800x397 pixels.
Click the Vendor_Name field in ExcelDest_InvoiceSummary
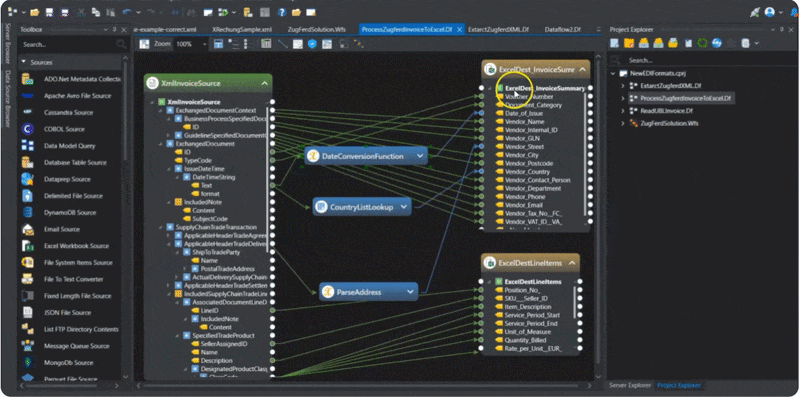click(x=524, y=121)
